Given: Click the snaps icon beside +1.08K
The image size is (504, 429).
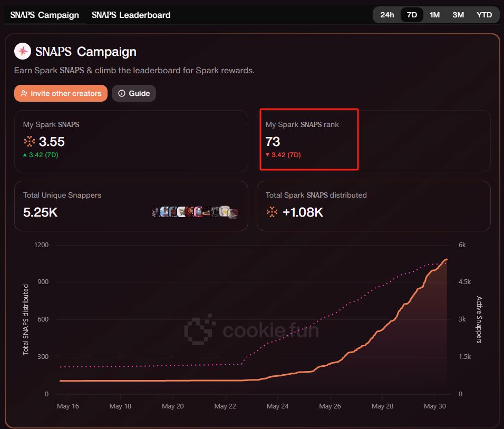Looking at the screenshot, I should pos(272,212).
